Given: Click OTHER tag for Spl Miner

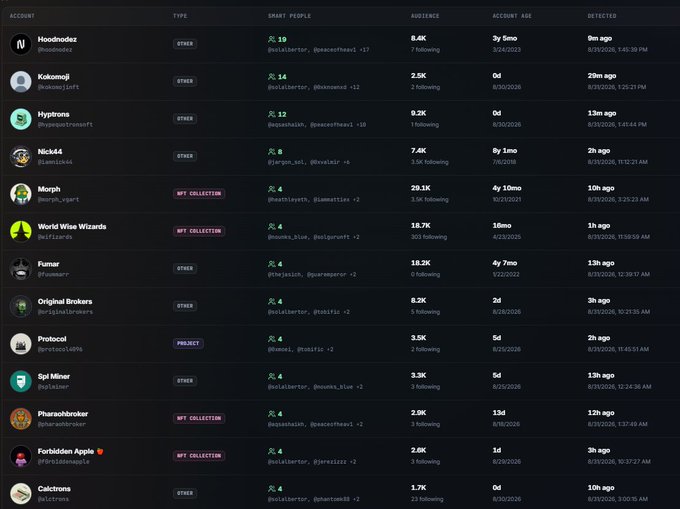Looking at the screenshot, I should point(185,381).
